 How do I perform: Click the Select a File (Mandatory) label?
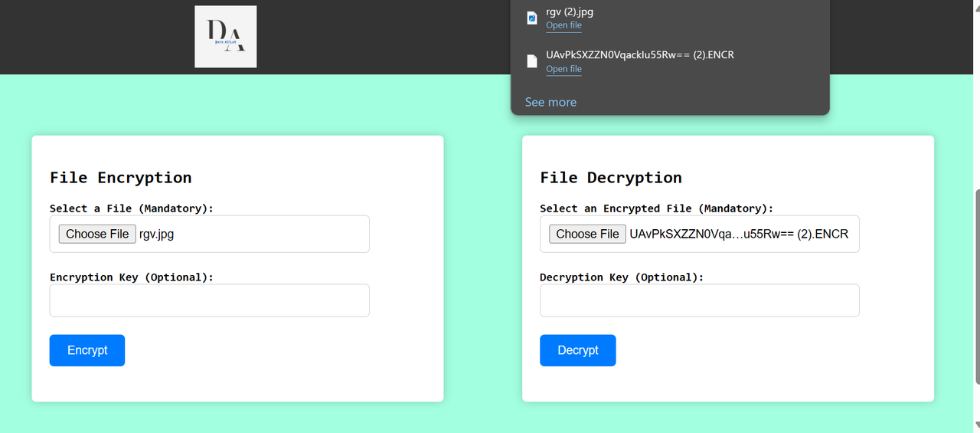(132, 208)
